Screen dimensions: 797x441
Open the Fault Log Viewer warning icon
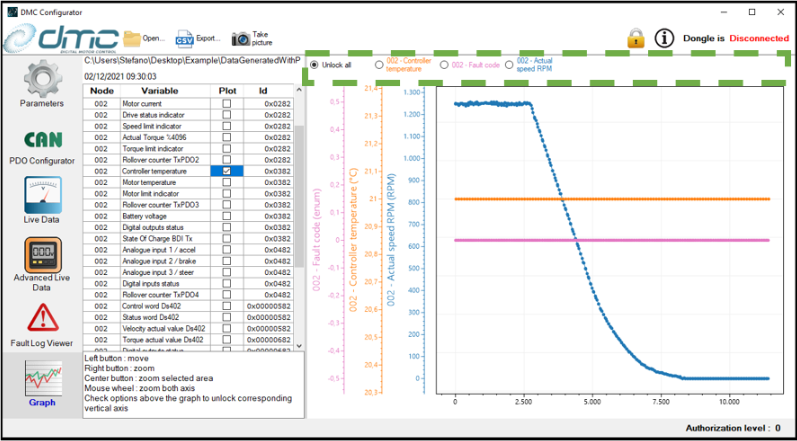[x=43, y=318]
